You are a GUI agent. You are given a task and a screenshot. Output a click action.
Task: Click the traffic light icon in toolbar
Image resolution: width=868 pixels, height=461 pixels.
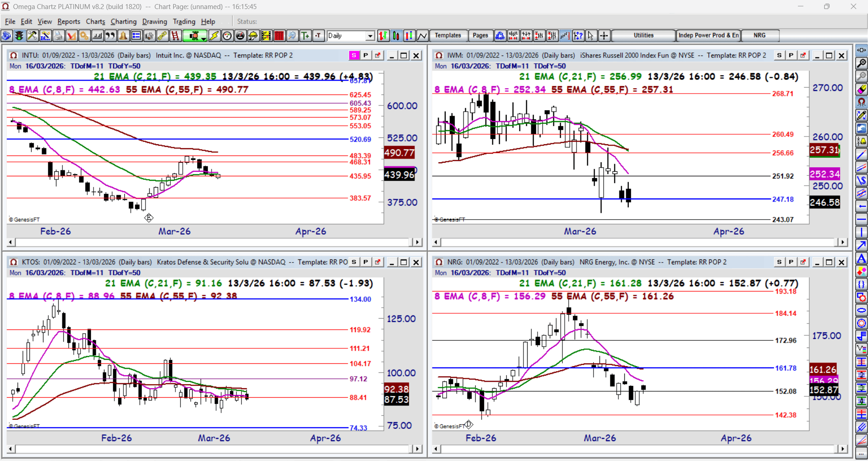pos(19,36)
